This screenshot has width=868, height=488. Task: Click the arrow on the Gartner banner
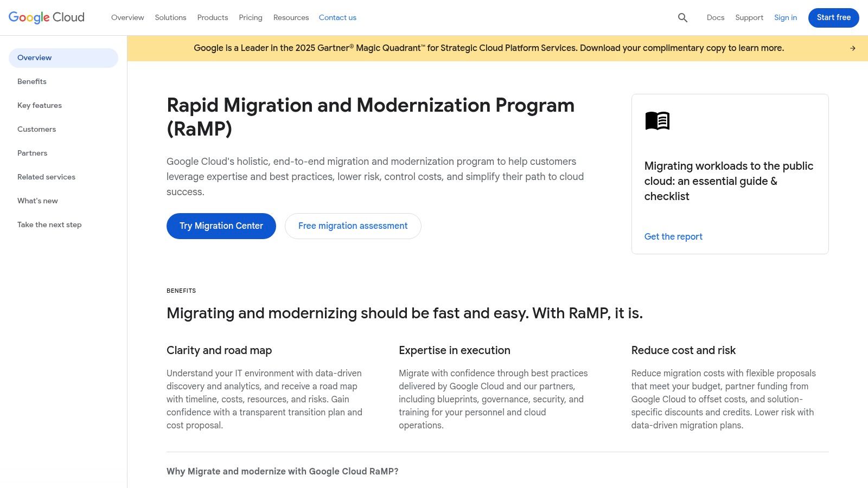(x=852, y=48)
